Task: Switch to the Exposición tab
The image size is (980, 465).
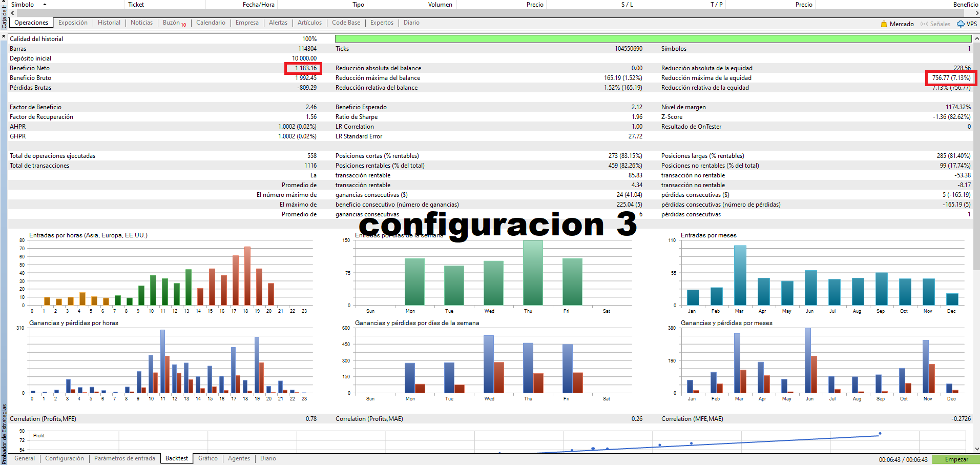Action: pos(73,23)
